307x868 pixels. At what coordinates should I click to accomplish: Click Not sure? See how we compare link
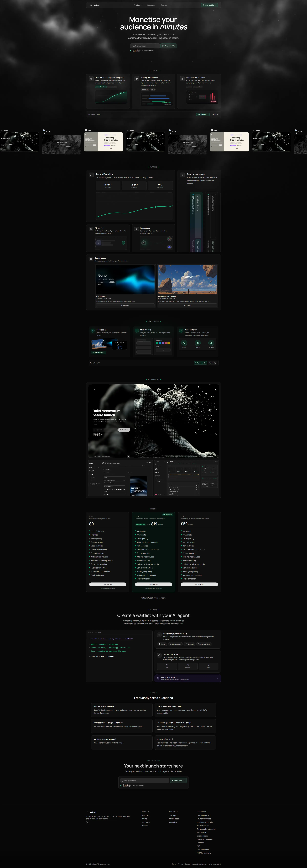coord(153,598)
